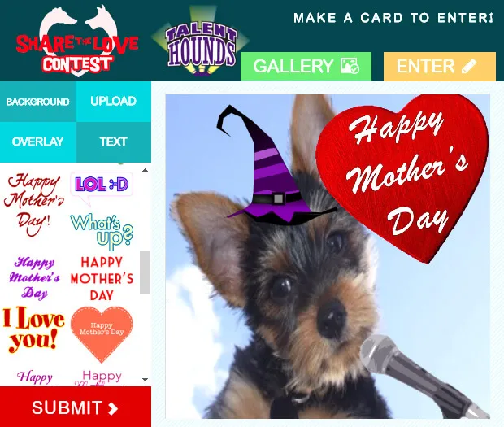The width and height of the screenshot is (504, 427).
Task: Click the sticker list scroll down arrow
Action: pos(145,380)
